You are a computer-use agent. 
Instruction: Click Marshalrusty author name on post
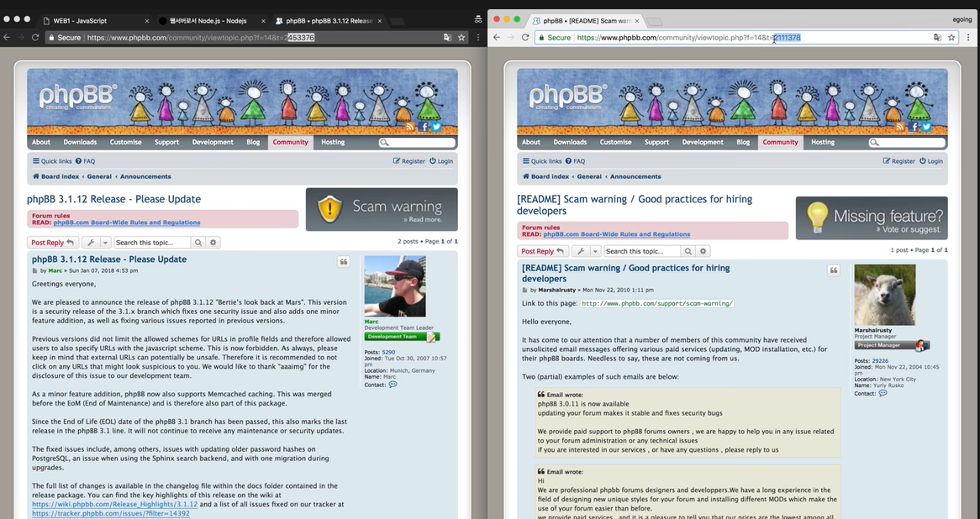[x=557, y=290]
